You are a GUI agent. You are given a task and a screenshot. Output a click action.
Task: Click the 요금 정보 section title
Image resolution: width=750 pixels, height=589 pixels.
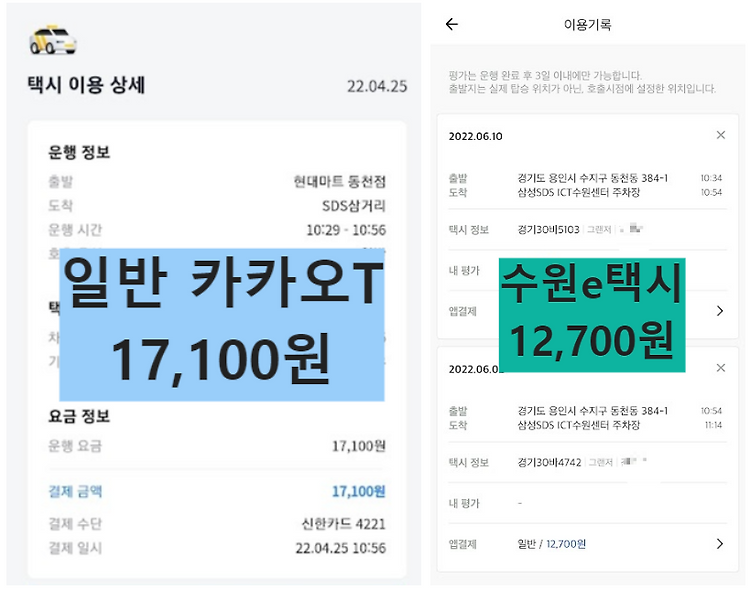click(x=79, y=416)
